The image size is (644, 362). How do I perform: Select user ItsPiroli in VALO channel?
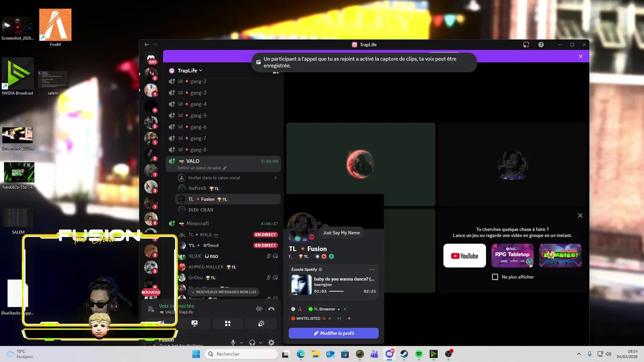(227, 188)
